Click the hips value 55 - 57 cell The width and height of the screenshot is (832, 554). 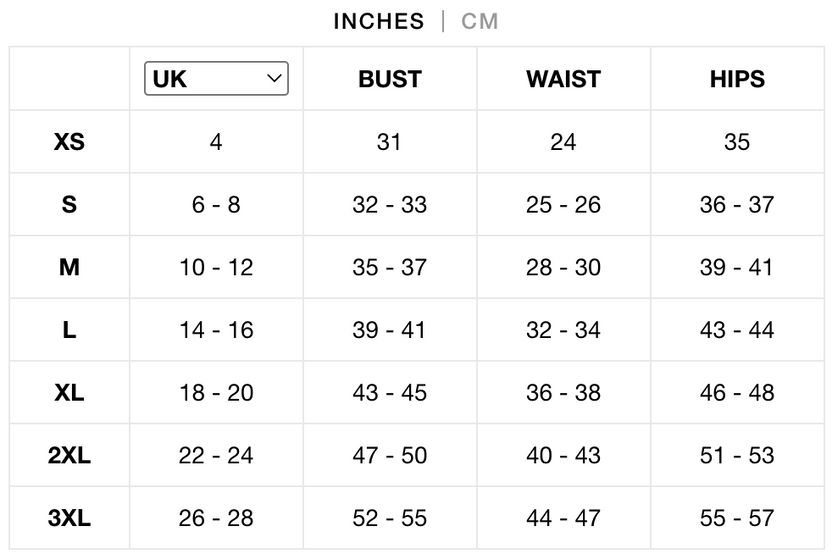[737, 517]
